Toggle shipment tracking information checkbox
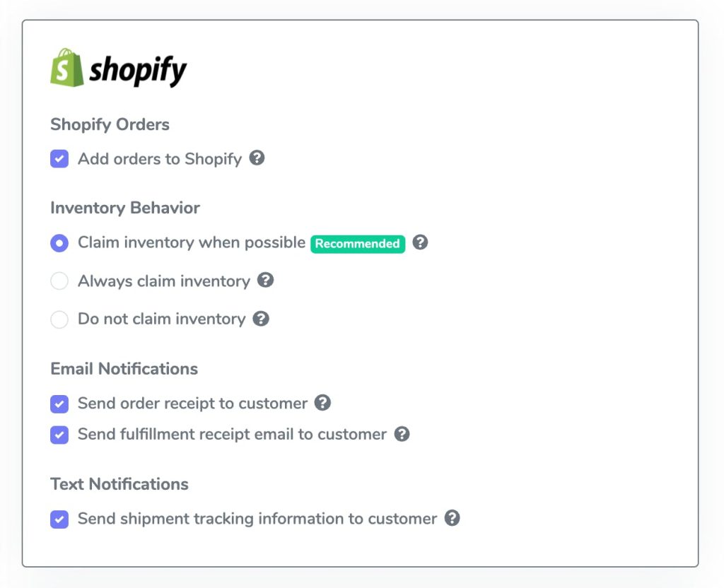 (59, 518)
